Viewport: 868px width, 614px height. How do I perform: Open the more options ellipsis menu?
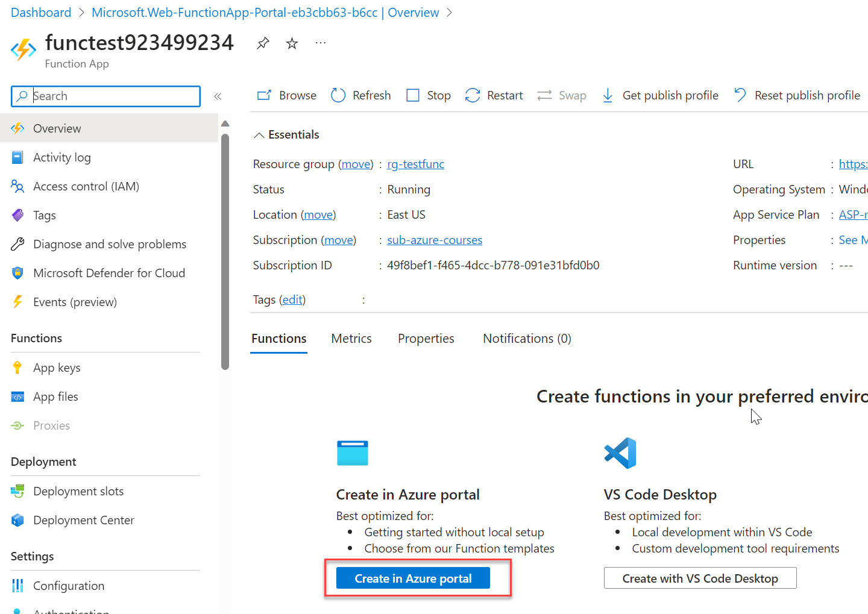point(321,43)
